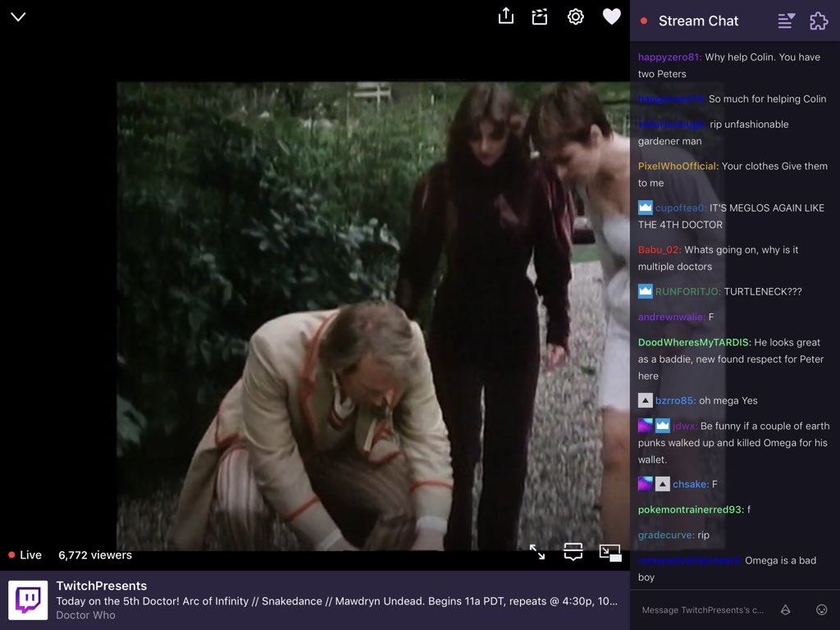This screenshot has width=840, height=630.
Task: Click the crown badge next to jdwx
Action: pyautogui.click(x=662, y=426)
